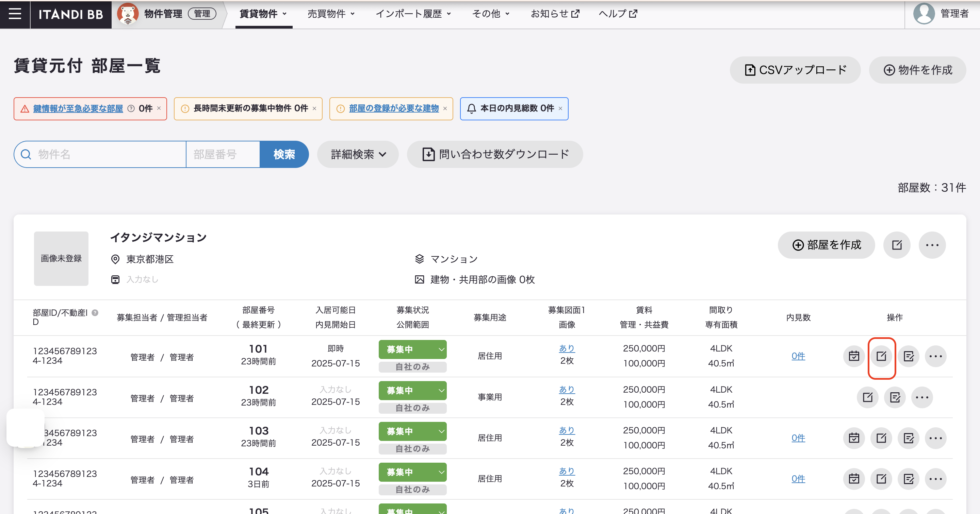Click the ITANDI BB logo
The image size is (980, 514).
71,14
